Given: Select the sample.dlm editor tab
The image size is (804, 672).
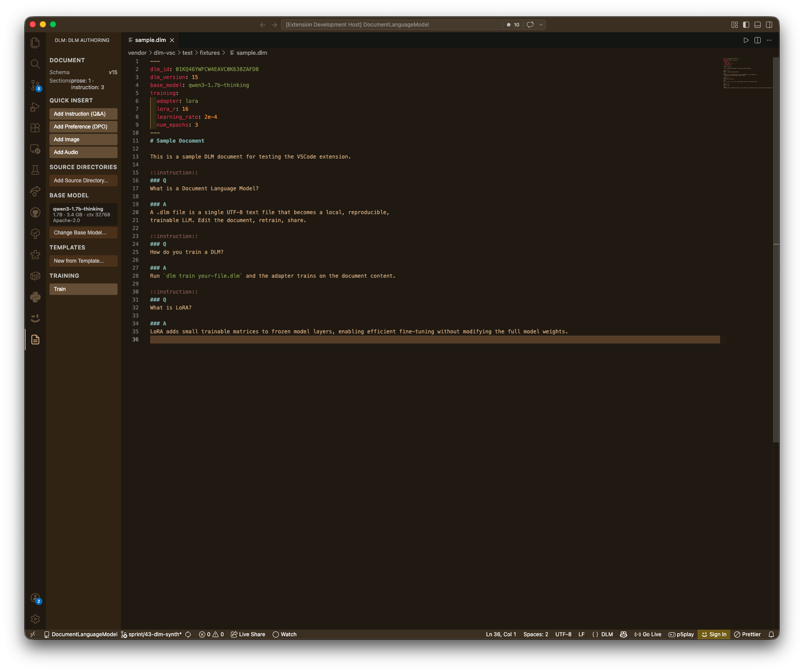Looking at the screenshot, I should (x=150, y=40).
